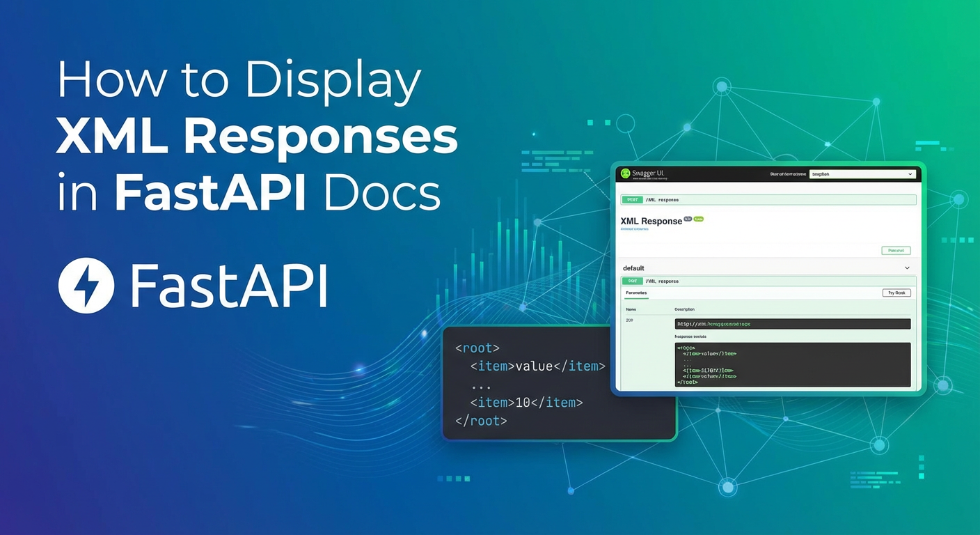This screenshot has height=535, width=980.
Task: Click the FastAPI wordmark beside the logo
Action: [228, 286]
